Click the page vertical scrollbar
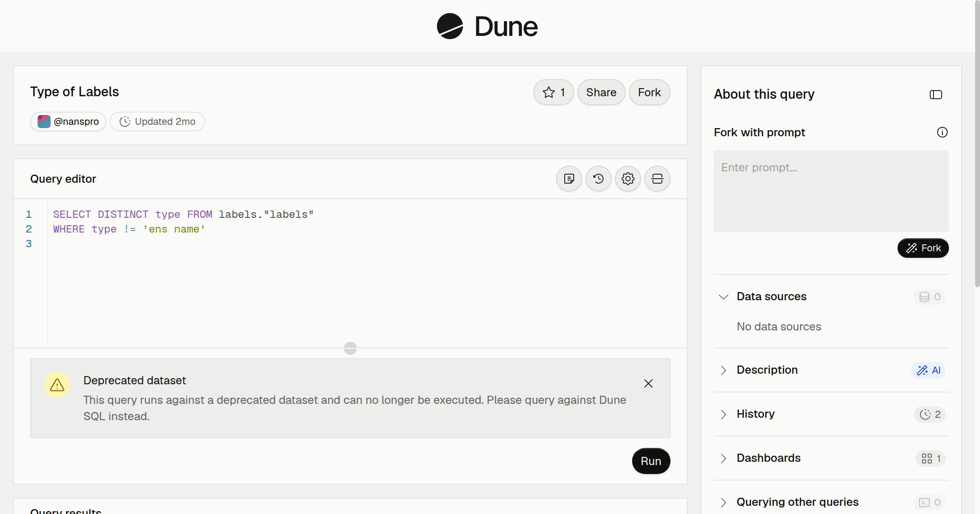Viewport: 980px width, 514px height. click(x=977, y=144)
